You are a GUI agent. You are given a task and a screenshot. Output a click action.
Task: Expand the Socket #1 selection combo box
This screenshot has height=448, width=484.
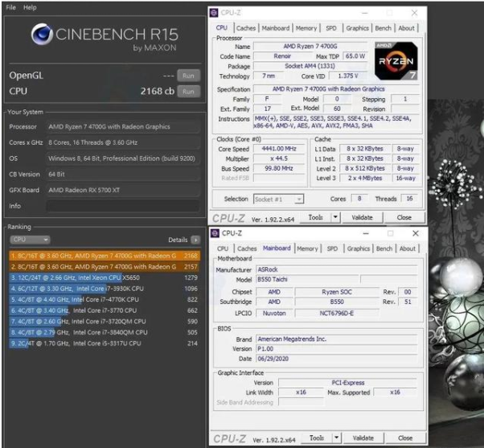[275, 199]
